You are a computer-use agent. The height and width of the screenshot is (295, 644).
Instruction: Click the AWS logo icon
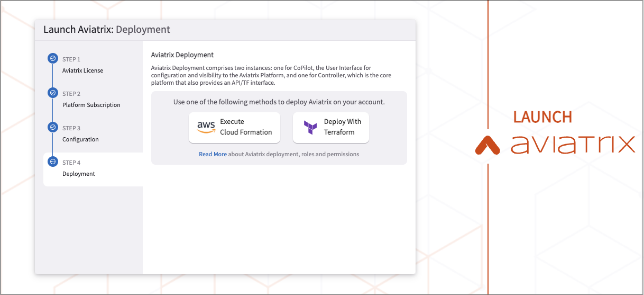pyautogui.click(x=206, y=127)
